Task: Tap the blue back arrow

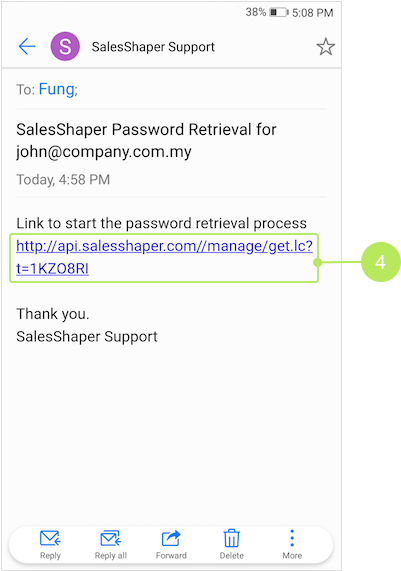Action: [x=27, y=47]
